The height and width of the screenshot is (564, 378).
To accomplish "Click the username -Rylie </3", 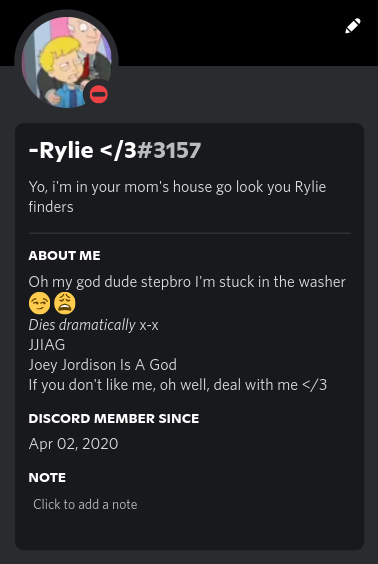I will pos(82,150).
